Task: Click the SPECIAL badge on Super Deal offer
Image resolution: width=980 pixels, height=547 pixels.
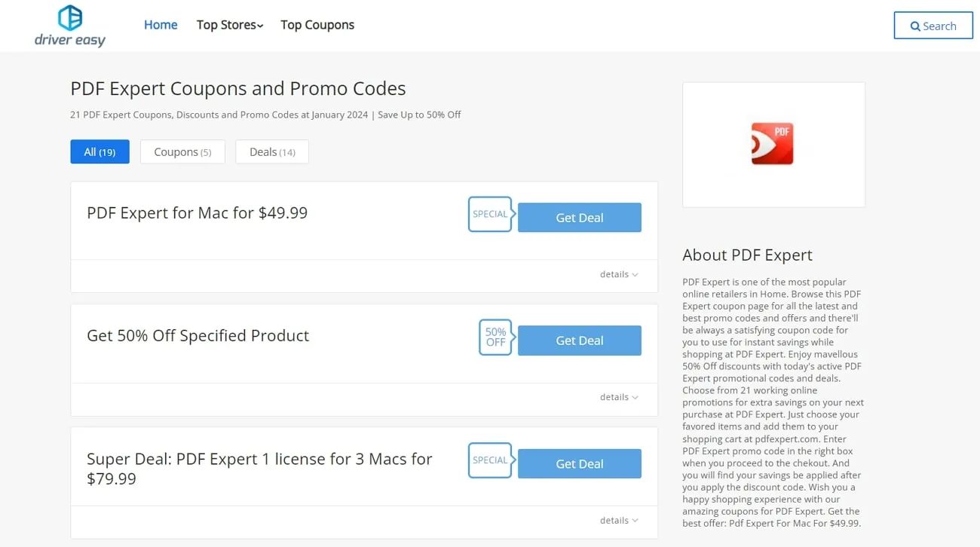Action: pos(489,460)
